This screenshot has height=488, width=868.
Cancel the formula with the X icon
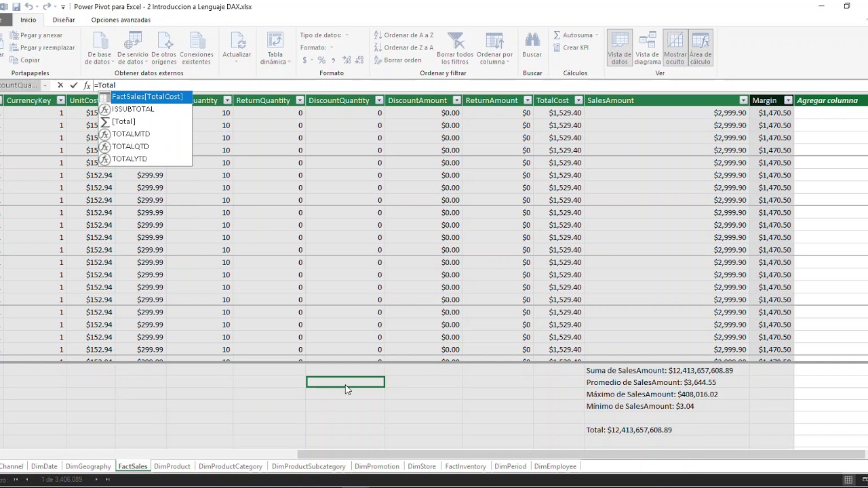[x=60, y=85]
